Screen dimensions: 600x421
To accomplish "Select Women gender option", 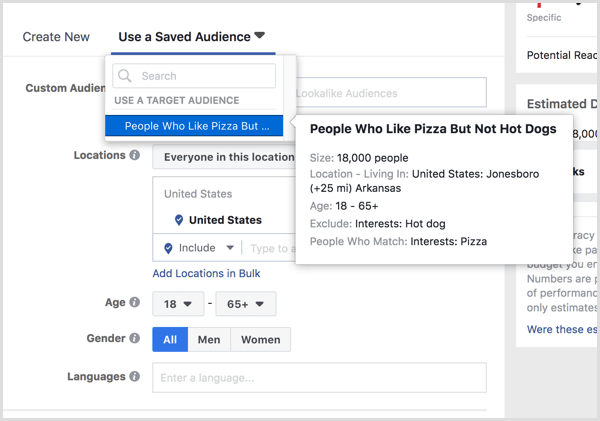I will (261, 340).
